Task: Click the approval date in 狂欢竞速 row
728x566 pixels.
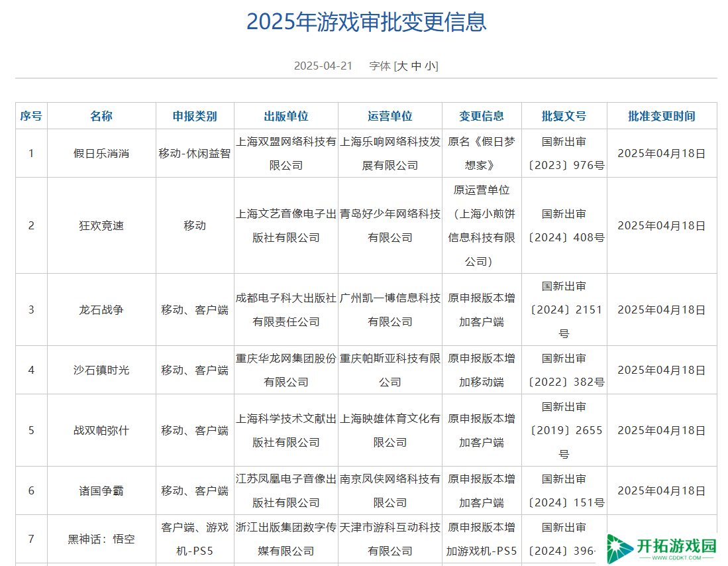Action: pyautogui.click(x=662, y=225)
